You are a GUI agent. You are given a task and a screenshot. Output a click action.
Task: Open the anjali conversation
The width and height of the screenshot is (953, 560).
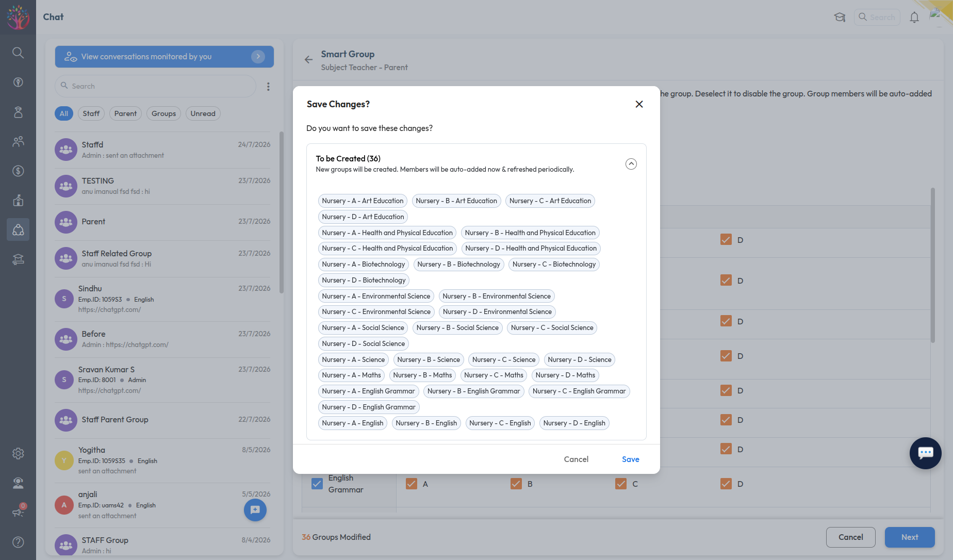click(163, 505)
